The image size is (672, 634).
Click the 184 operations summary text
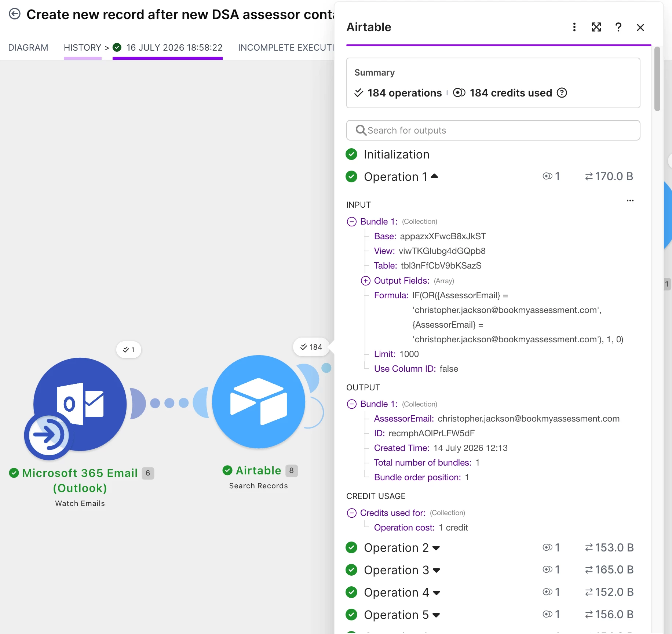(x=405, y=93)
